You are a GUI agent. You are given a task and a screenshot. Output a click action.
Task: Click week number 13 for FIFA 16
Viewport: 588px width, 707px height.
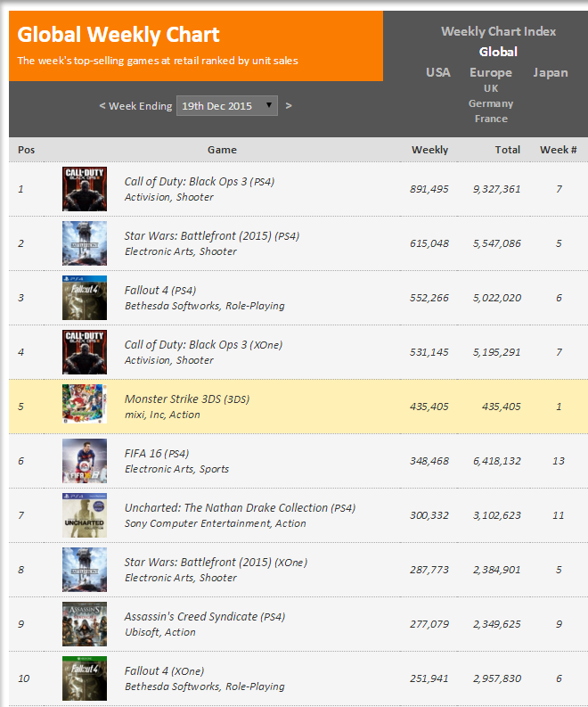559,461
